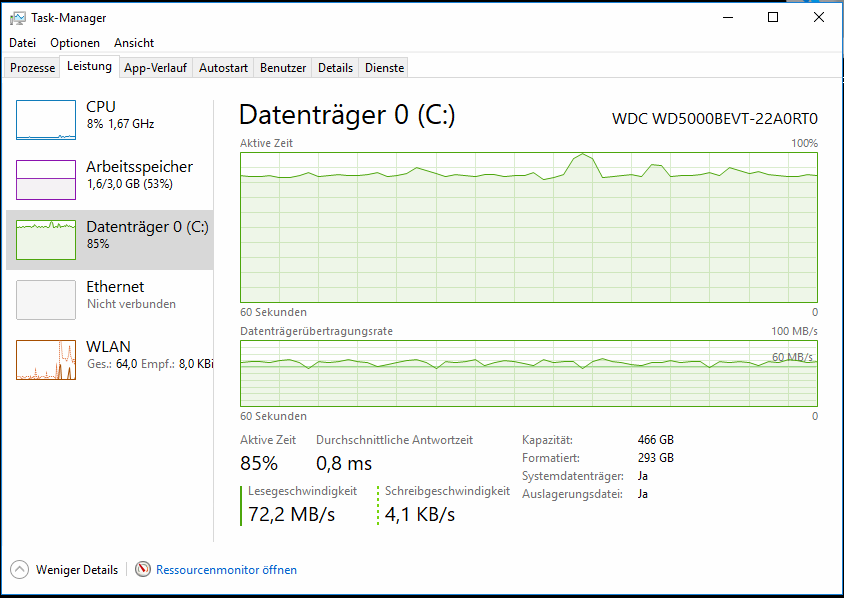Collapse view with Weniger Details chevron
The width and height of the screenshot is (844, 598).
click(x=20, y=570)
